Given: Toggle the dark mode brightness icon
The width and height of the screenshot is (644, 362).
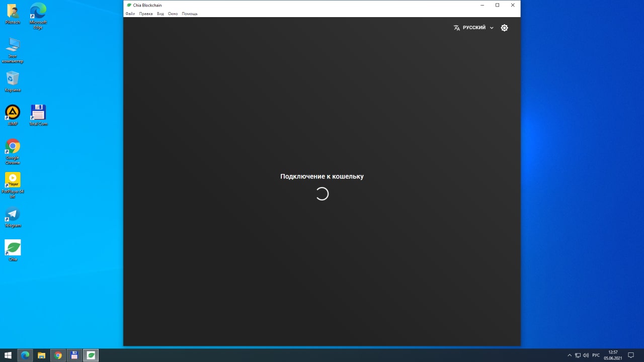Looking at the screenshot, I should click(x=505, y=28).
